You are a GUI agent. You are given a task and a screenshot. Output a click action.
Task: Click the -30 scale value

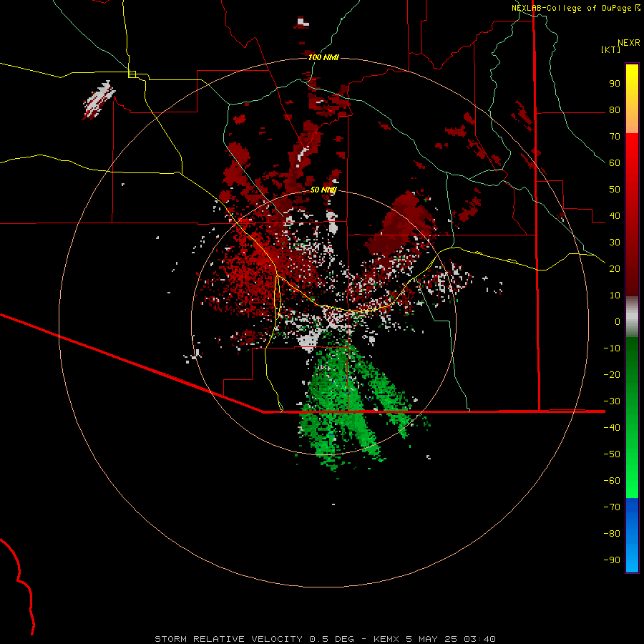pos(612,401)
